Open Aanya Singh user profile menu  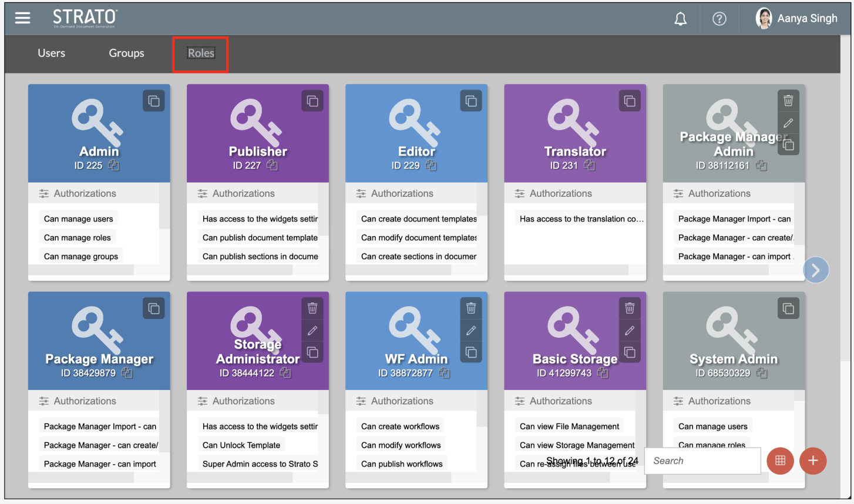(797, 19)
